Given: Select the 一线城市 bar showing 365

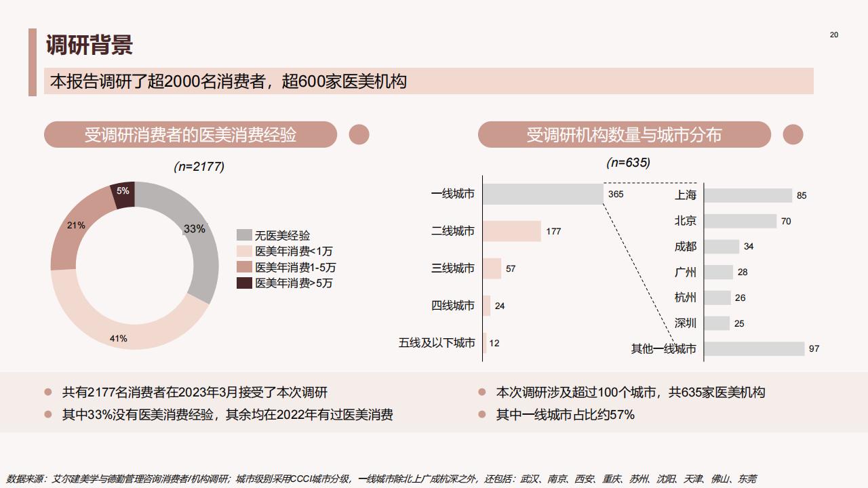Looking at the screenshot, I should [543, 194].
